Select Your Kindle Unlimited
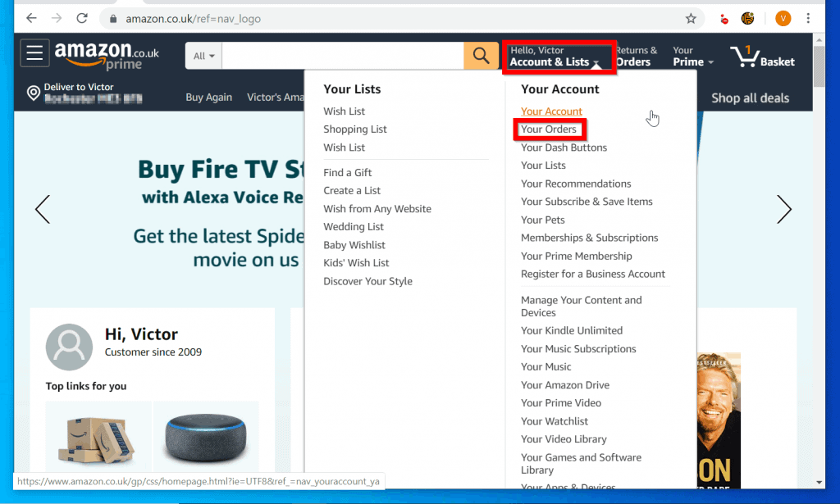840x504 pixels. coord(572,330)
